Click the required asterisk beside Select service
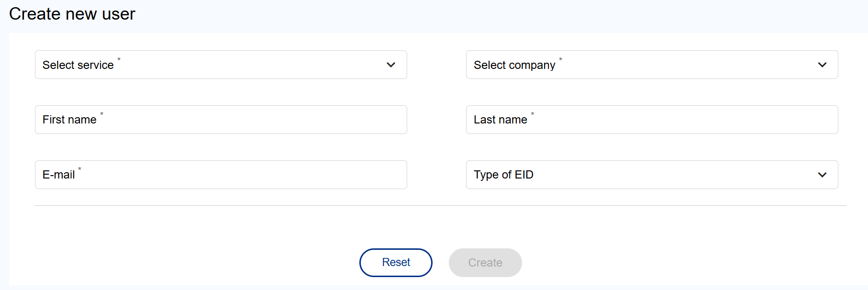The image size is (868, 290). coord(119,59)
